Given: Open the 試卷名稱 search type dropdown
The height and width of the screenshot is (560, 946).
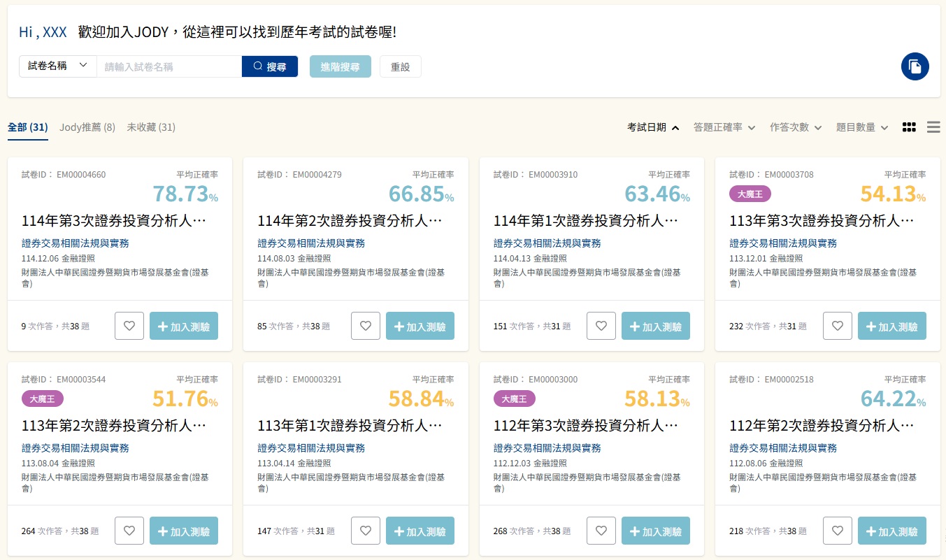Looking at the screenshot, I should (x=57, y=66).
